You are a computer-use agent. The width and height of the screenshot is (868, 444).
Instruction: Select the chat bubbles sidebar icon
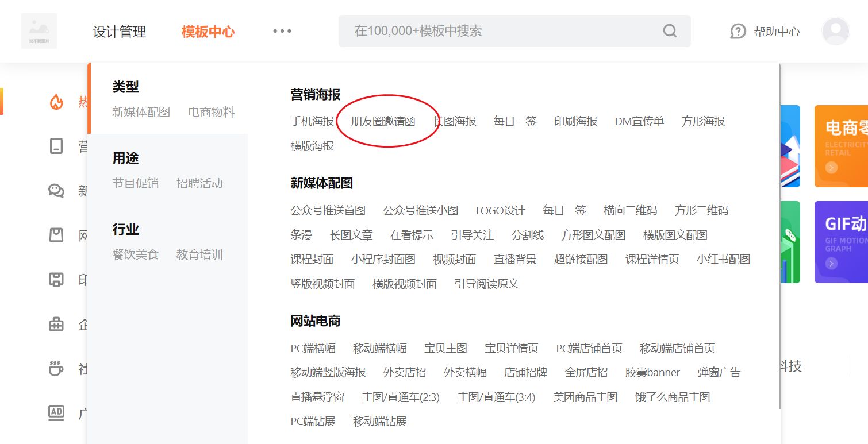click(x=56, y=191)
